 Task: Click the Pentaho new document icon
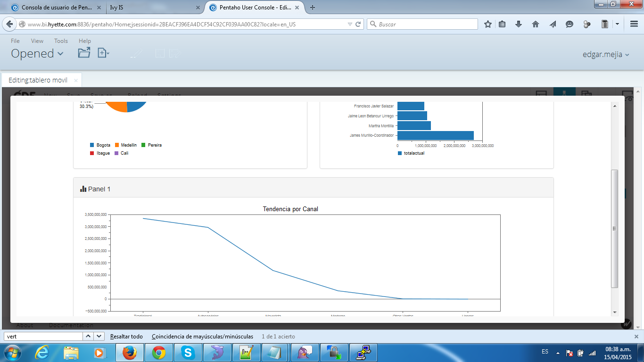coord(103,53)
